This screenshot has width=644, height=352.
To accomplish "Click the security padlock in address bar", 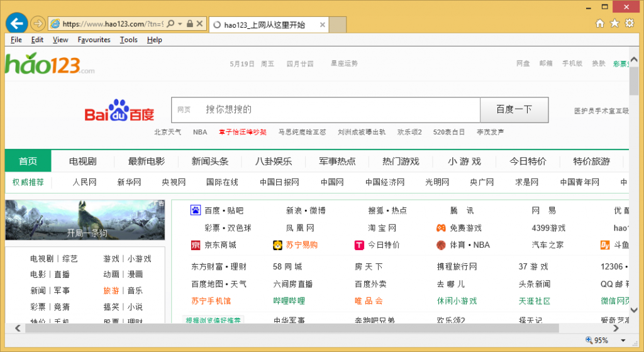I will click(189, 24).
